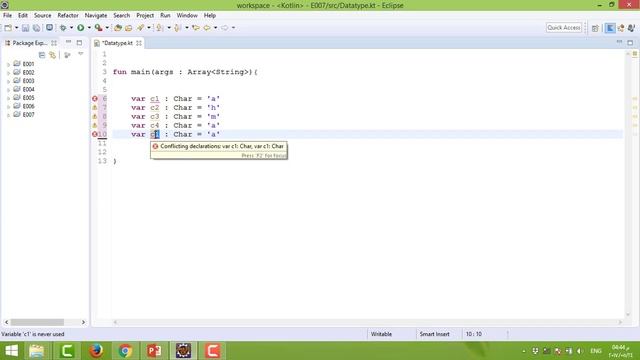640x360 pixels.
Task: Open the Search menu
Action: pyautogui.click(x=122, y=16)
